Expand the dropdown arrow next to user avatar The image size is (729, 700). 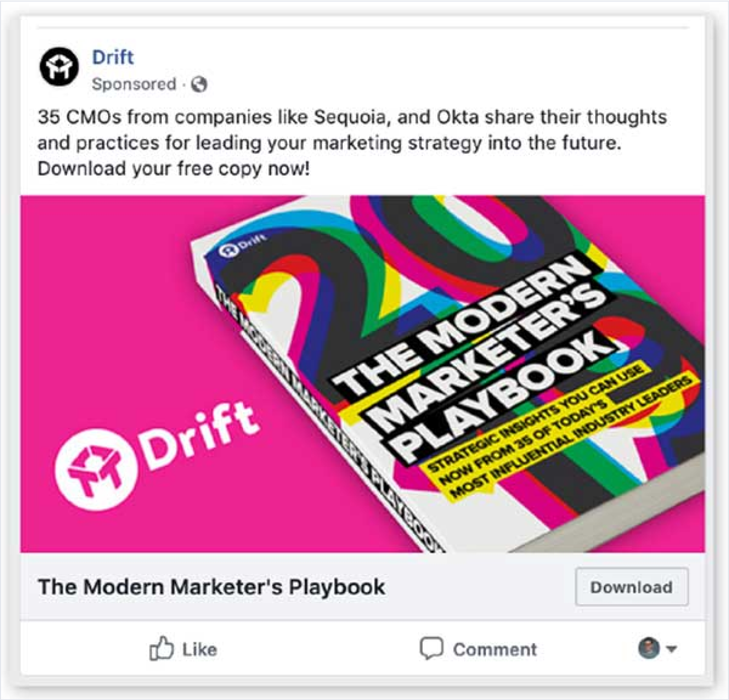click(671, 649)
